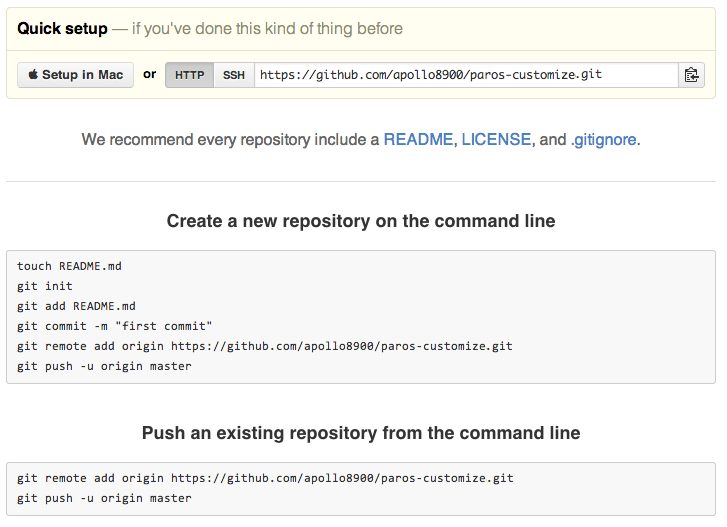Viewport: 727px width, 527px height.
Task: Click the 'git add README.md' command line
Action: tap(76, 306)
